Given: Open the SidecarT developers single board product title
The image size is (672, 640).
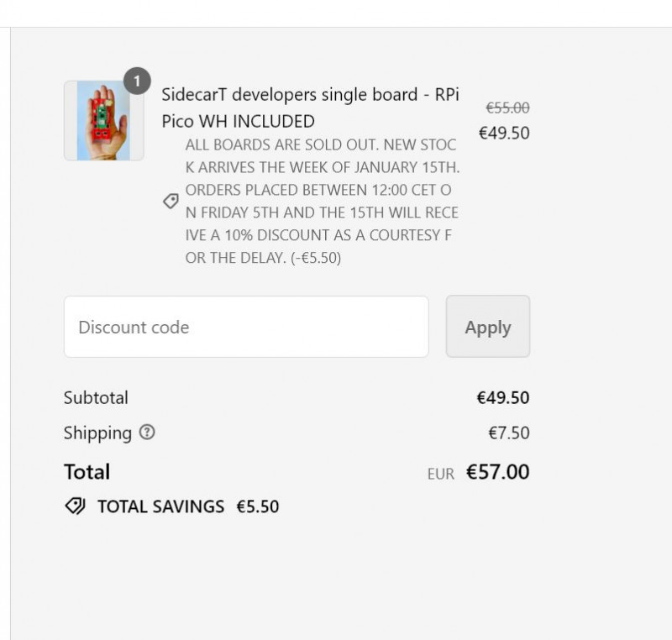Looking at the screenshot, I should [308, 108].
